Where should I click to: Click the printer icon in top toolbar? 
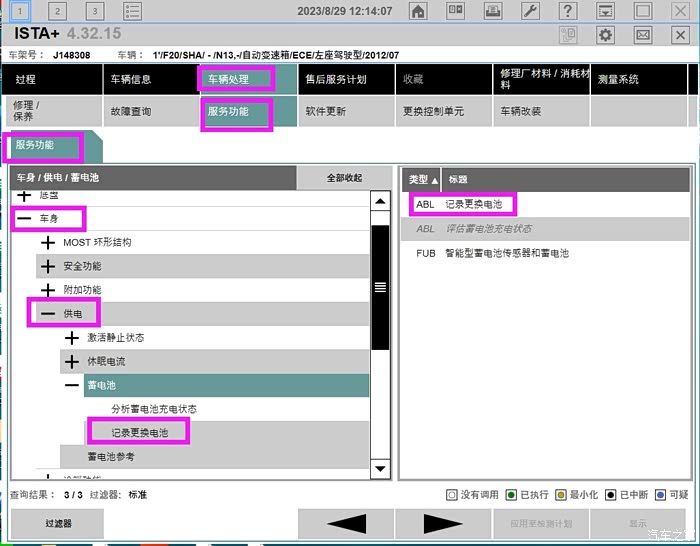point(493,11)
